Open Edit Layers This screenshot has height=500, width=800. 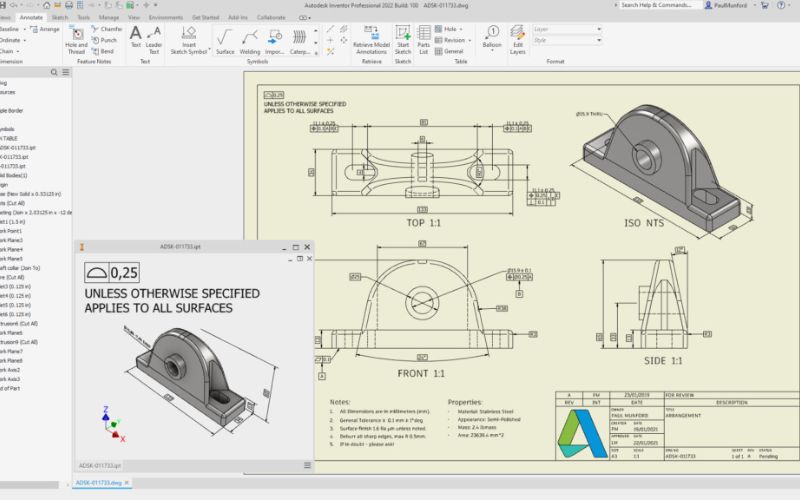(x=517, y=40)
